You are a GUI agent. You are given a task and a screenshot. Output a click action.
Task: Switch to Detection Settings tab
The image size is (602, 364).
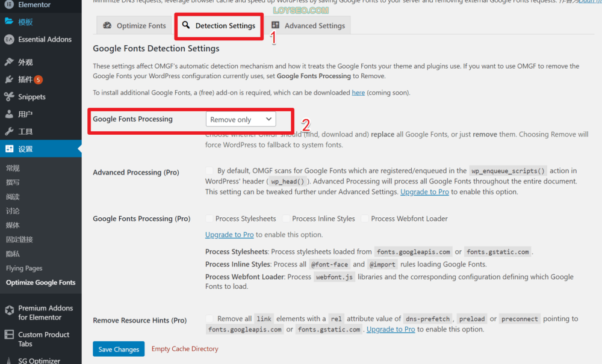[219, 26]
